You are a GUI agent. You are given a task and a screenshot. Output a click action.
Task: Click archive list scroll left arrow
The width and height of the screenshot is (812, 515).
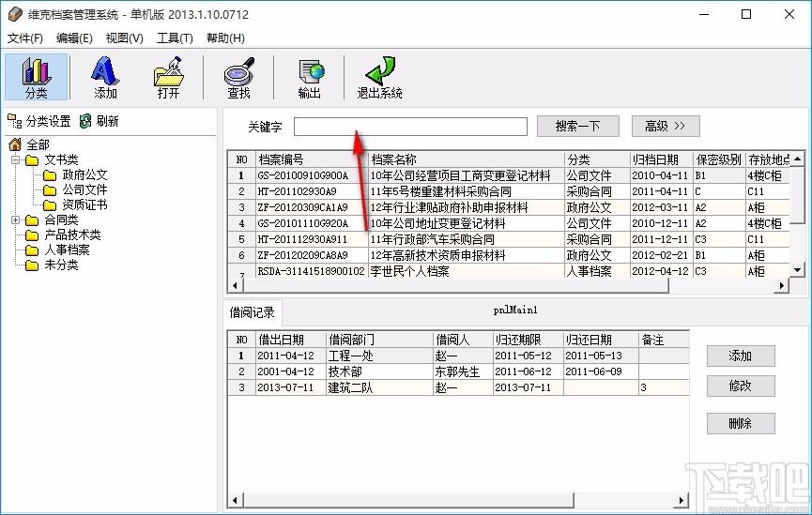pos(235,285)
